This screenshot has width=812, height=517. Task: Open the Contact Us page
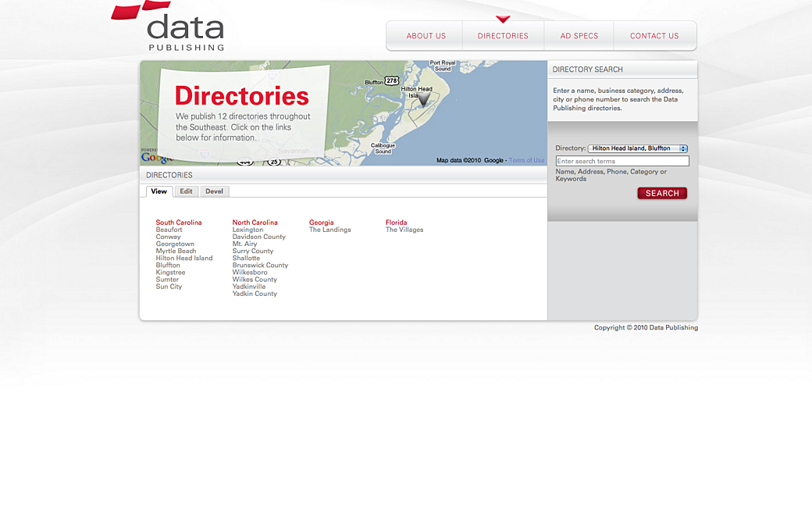coord(654,36)
